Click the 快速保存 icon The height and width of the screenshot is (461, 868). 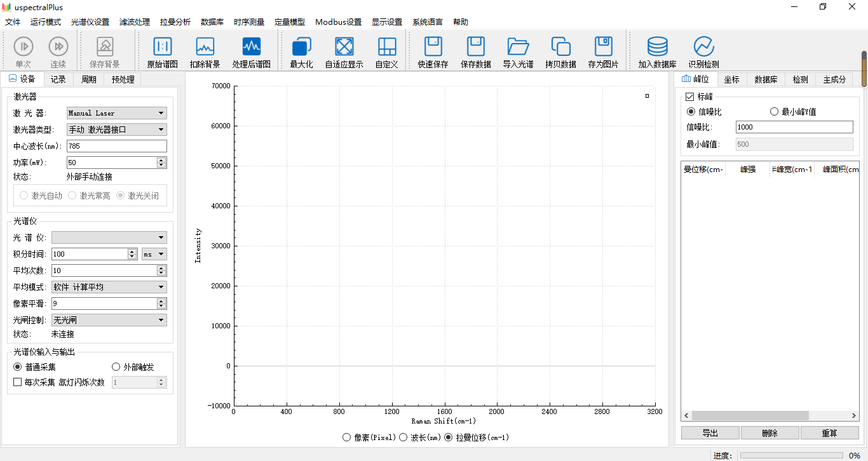[x=433, y=46]
